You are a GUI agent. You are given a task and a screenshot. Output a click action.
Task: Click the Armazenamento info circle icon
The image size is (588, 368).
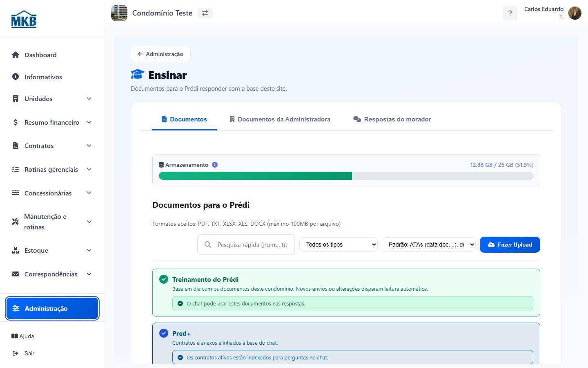point(215,165)
